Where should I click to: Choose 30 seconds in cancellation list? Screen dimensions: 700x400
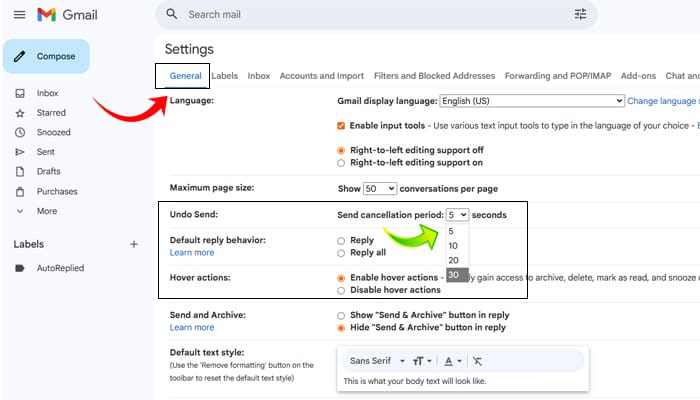click(457, 275)
